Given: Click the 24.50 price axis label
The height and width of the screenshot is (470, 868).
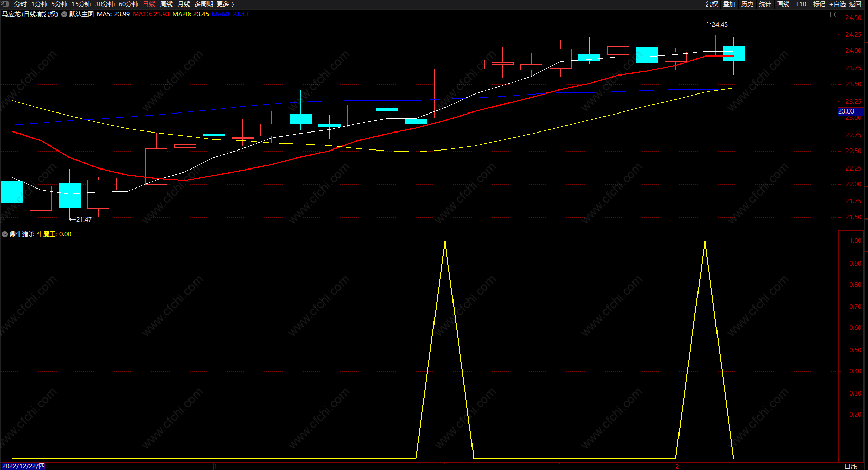Looking at the screenshot, I should (854, 18).
